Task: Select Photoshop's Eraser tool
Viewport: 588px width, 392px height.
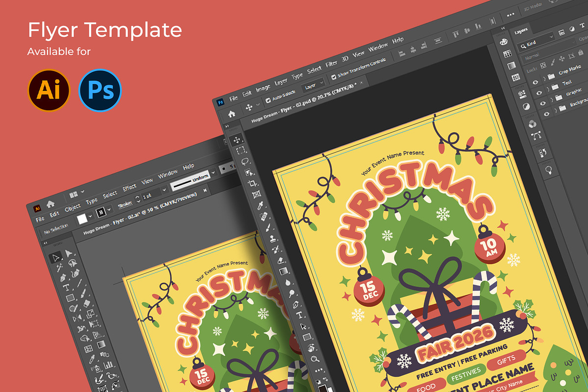Action: coord(280,260)
